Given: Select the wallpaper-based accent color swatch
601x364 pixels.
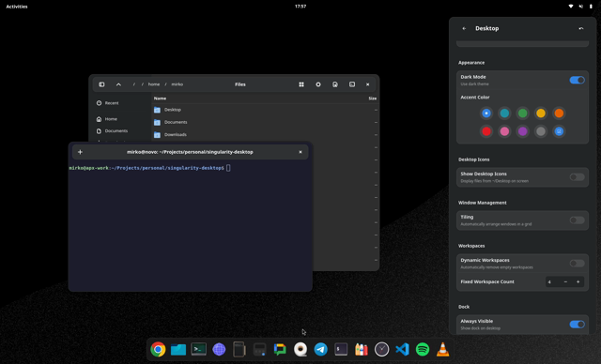Looking at the screenshot, I should coord(559,131).
